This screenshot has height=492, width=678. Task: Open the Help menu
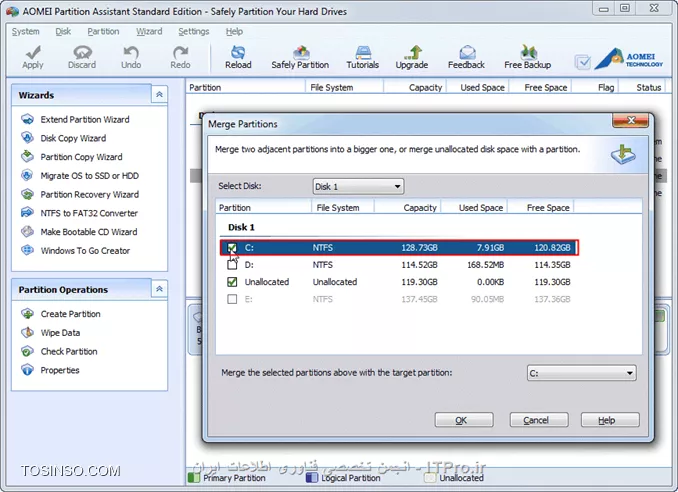[x=234, y=32]
